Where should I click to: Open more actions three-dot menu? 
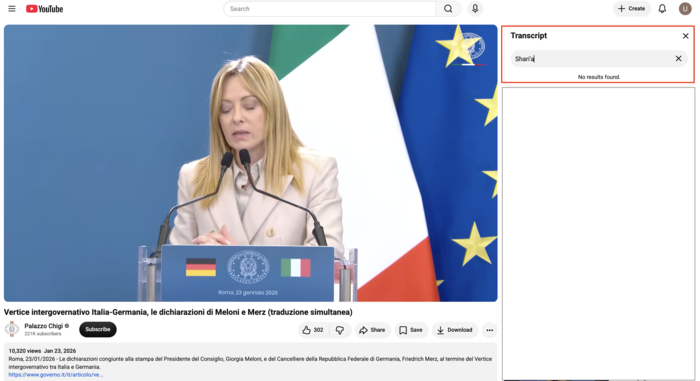[490, 330]
